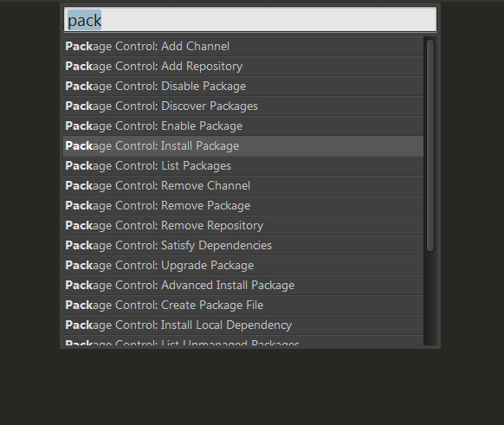
Task: Choose Package Control: Remove Package
Action: click(x=243, y=206)
